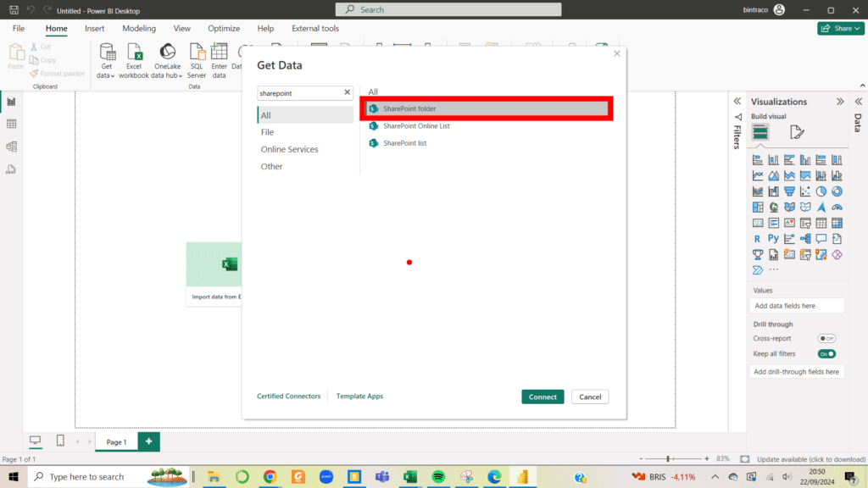The image size is (868, 488).
Task: Insert an R script visual
Action: click(x=757, y=238)
